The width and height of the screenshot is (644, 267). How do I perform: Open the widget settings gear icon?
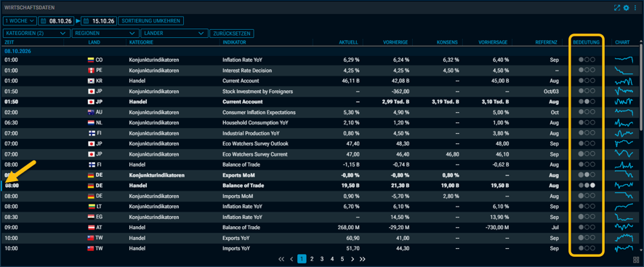[627, 7]
